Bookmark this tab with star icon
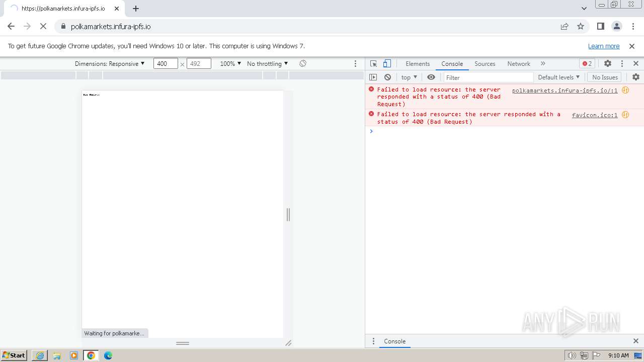 click(581, 26)
